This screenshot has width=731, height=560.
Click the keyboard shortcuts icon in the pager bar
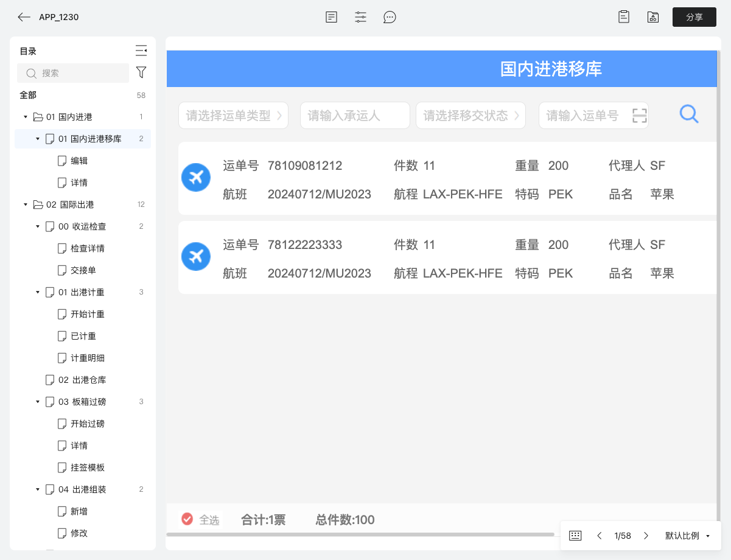click(575, 536)
